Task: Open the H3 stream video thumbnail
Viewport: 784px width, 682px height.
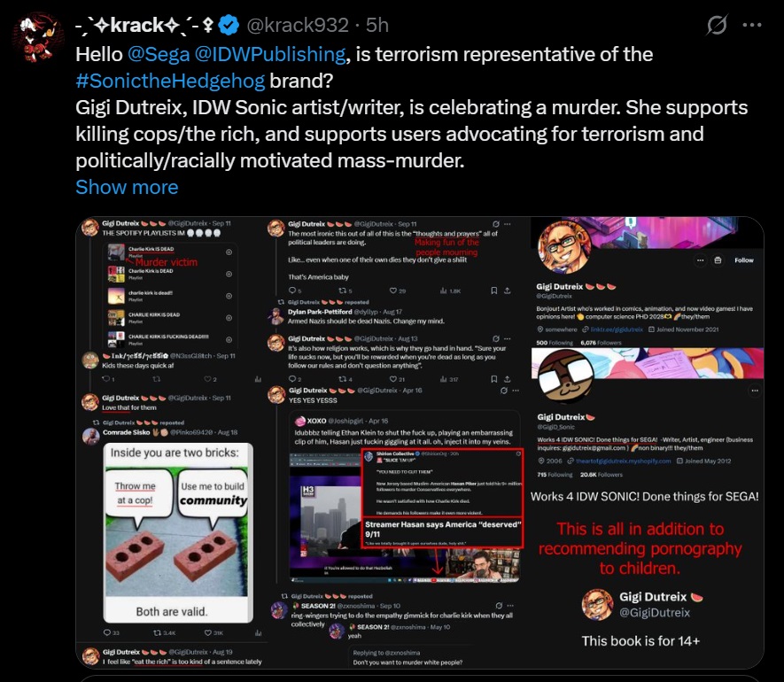Action: [406, 517]
